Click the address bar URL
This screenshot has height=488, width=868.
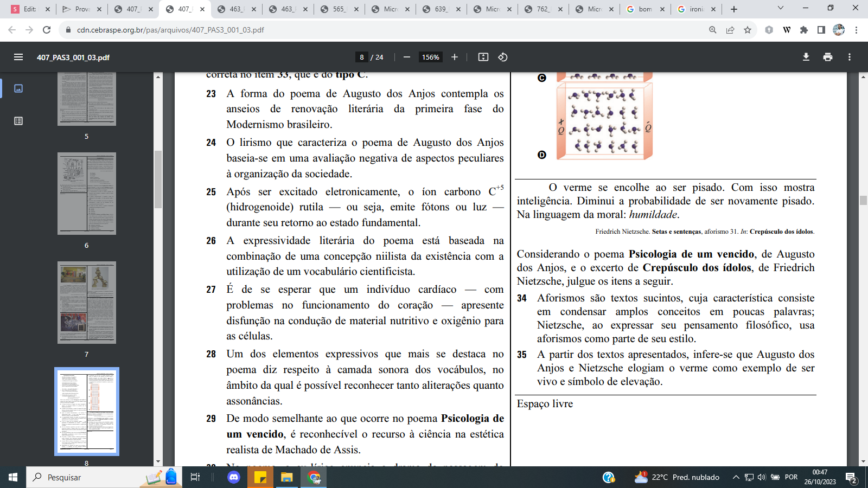click(170, 30)
